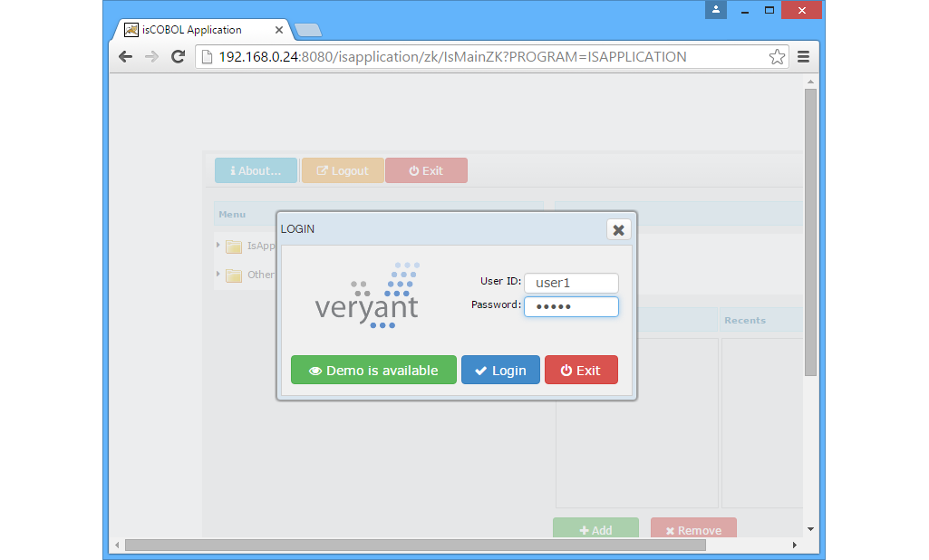929x560 pixels.
Task: Click the horizontal scrollbar right arrow
Action: [x=795, y=545]
